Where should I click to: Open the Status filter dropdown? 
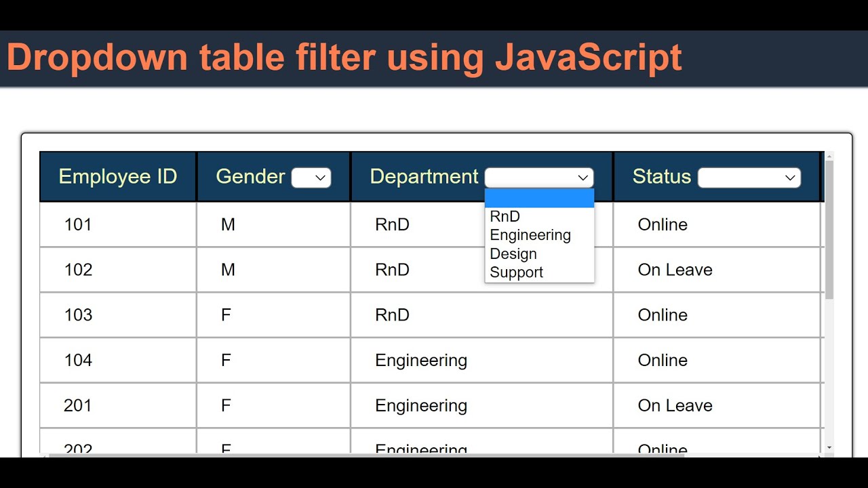(x=749, y=178)
